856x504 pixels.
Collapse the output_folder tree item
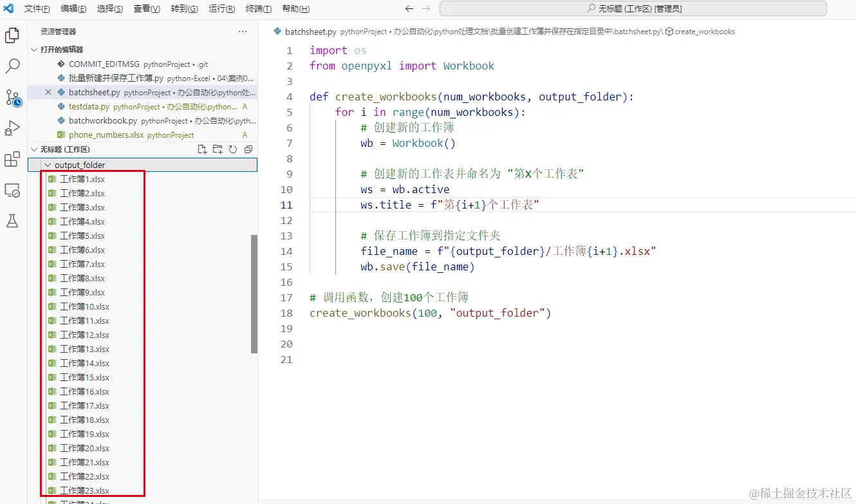coord(46,165)
